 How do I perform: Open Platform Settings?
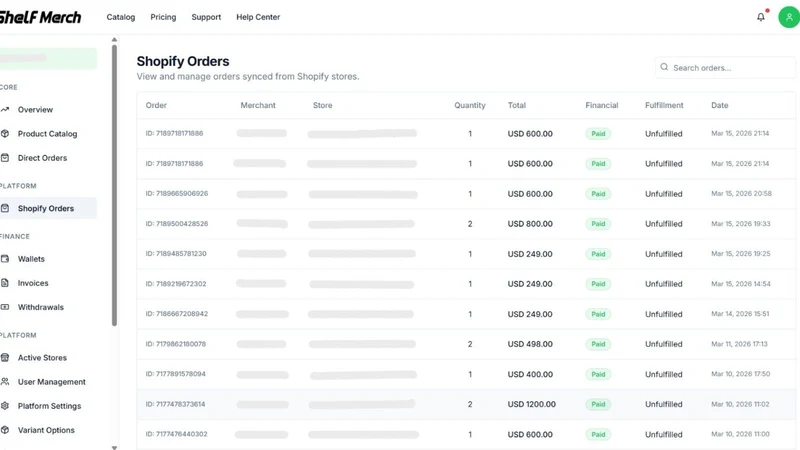pos(49,406)
